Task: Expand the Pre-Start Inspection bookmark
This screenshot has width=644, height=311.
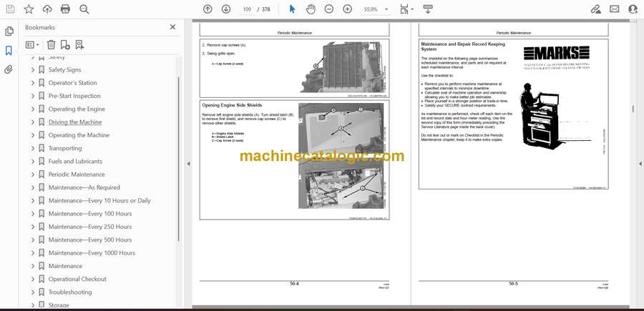Action: tap(33, 96)
